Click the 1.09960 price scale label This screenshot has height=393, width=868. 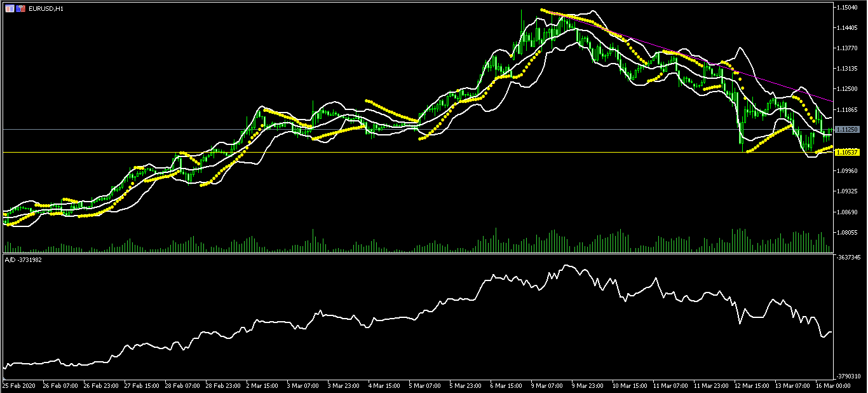tap(848, 171)
